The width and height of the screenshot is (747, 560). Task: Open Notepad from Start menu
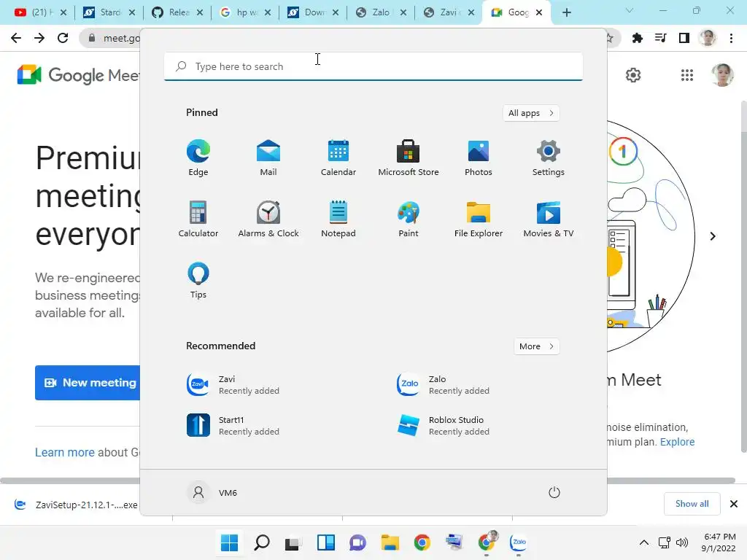click(338, 219)
